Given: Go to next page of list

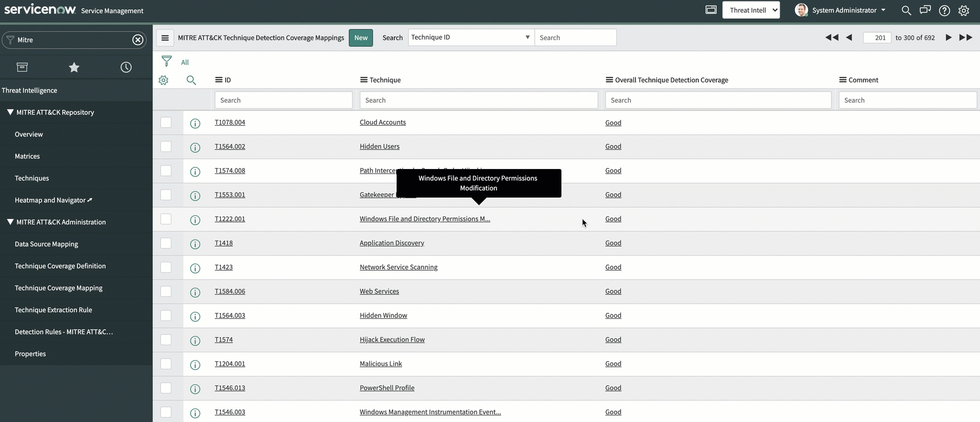Looking at the screenshot, I should pos(948,37).
